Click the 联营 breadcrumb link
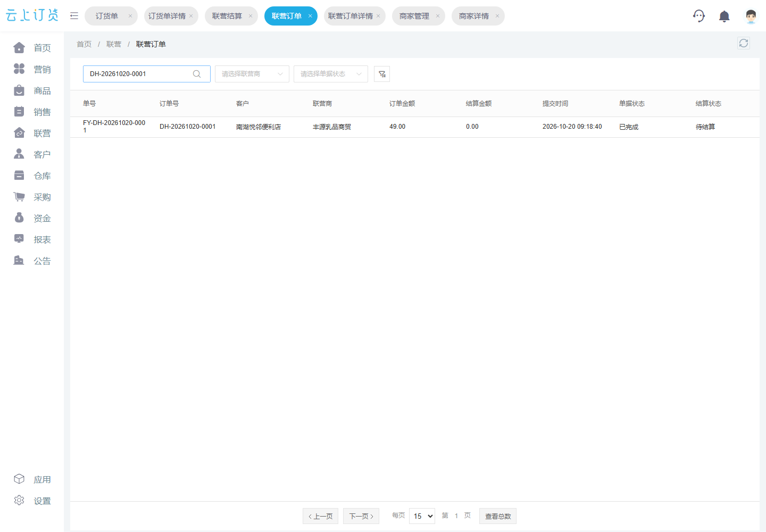 coord(114,44)
